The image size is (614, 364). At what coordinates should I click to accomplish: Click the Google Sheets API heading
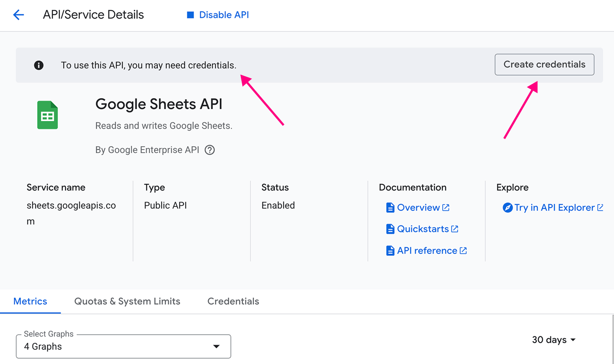coord(159,104)
